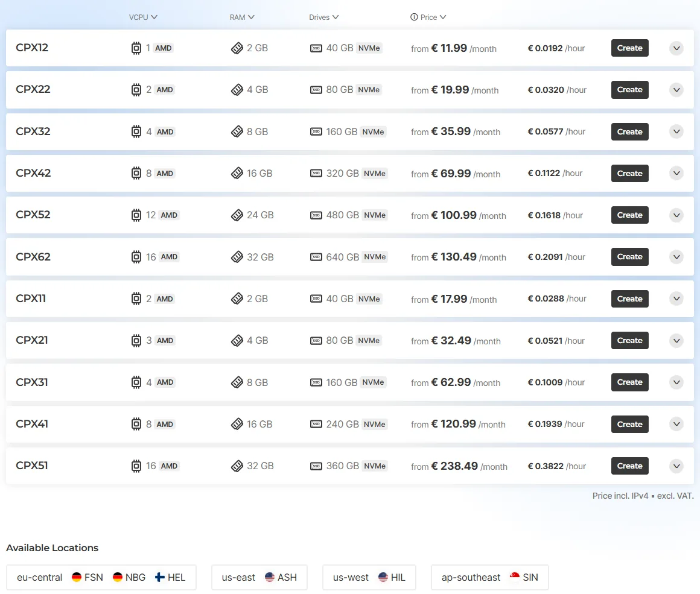This screenshot has height=594, width=700.
Task: Click Create for the CPX32 plan
Action: [629, 131]
